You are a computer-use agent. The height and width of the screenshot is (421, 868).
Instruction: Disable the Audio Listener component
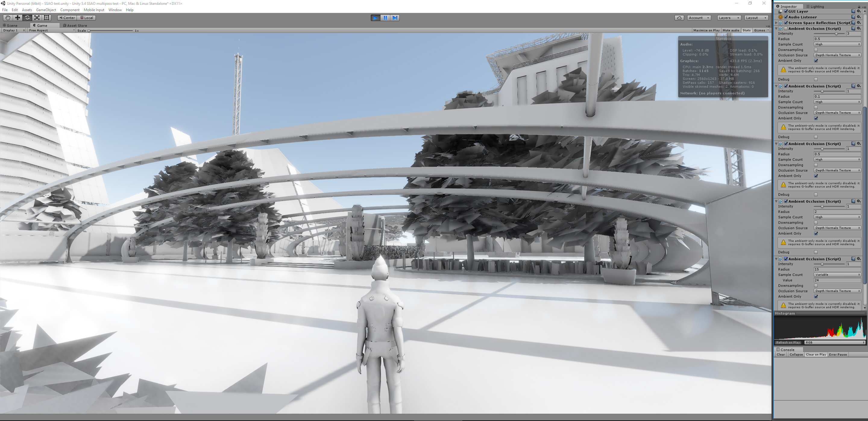tap(786, 17)
